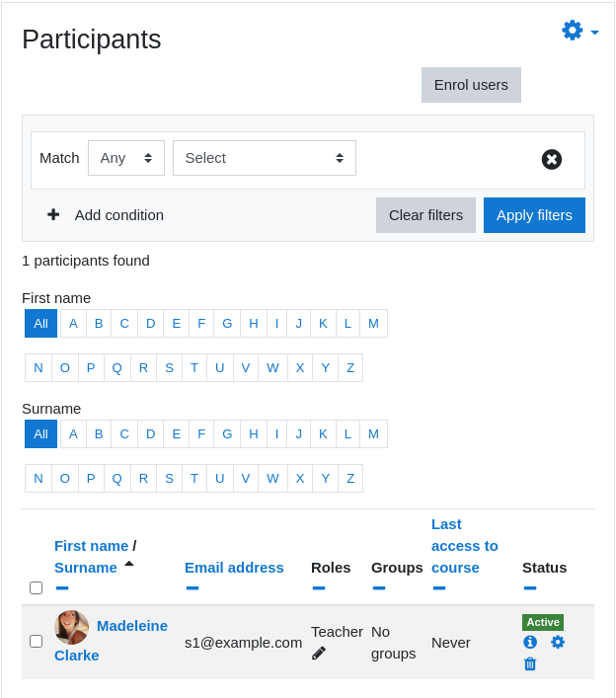Image resolution: width=616 pixels, height=698 pixels.
Task: Remove the filter condition with X icon
Action: point(552,159)
